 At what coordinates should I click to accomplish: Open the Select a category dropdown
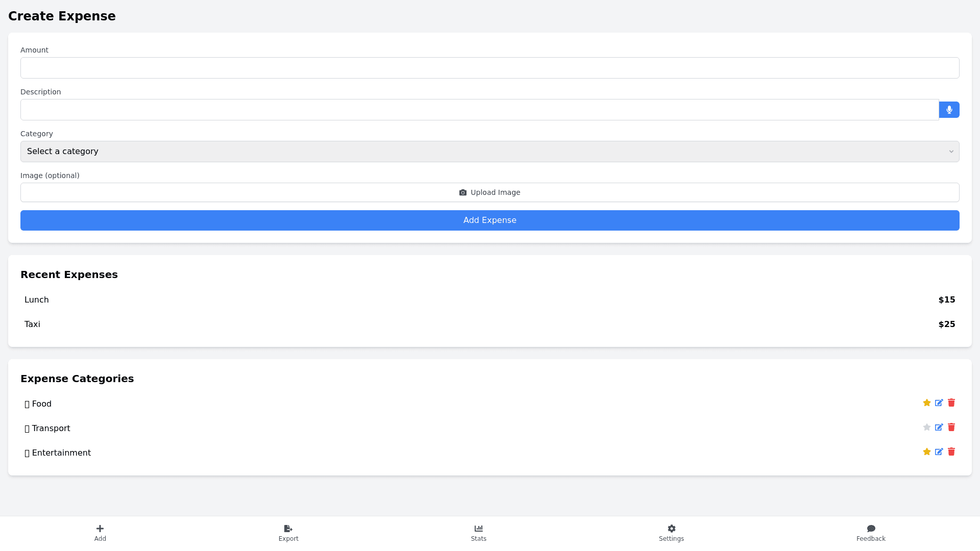[x=489, y=152]
